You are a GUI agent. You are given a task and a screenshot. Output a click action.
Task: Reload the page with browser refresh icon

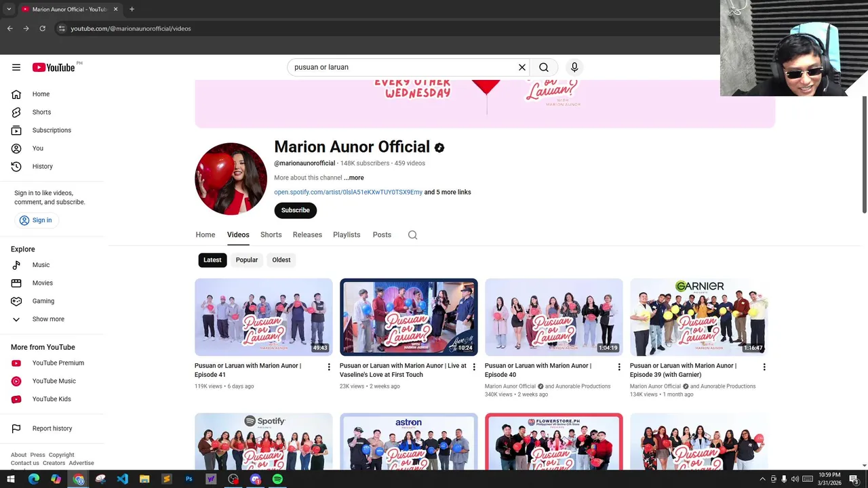tap(42, 28)
